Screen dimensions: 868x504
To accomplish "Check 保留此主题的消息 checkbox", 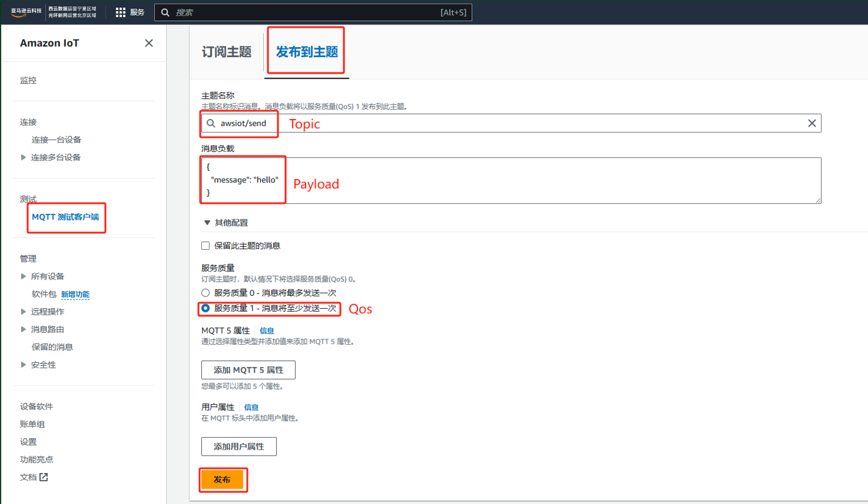I will coord(206,245).
